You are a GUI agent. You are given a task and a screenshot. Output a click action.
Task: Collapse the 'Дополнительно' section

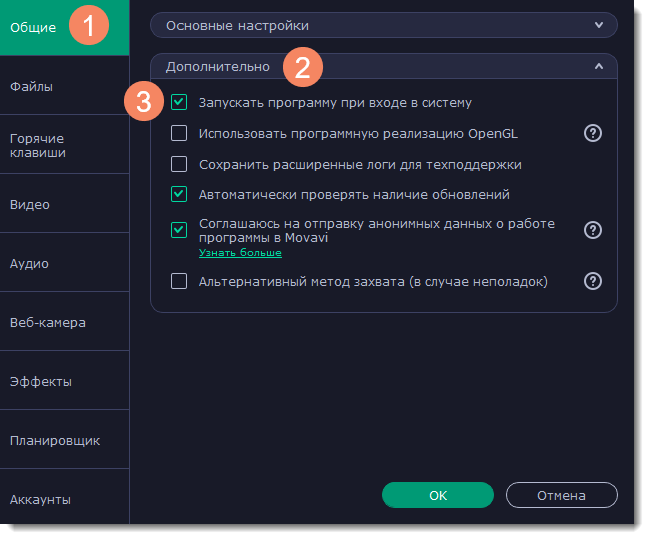(x=599, y=67)
